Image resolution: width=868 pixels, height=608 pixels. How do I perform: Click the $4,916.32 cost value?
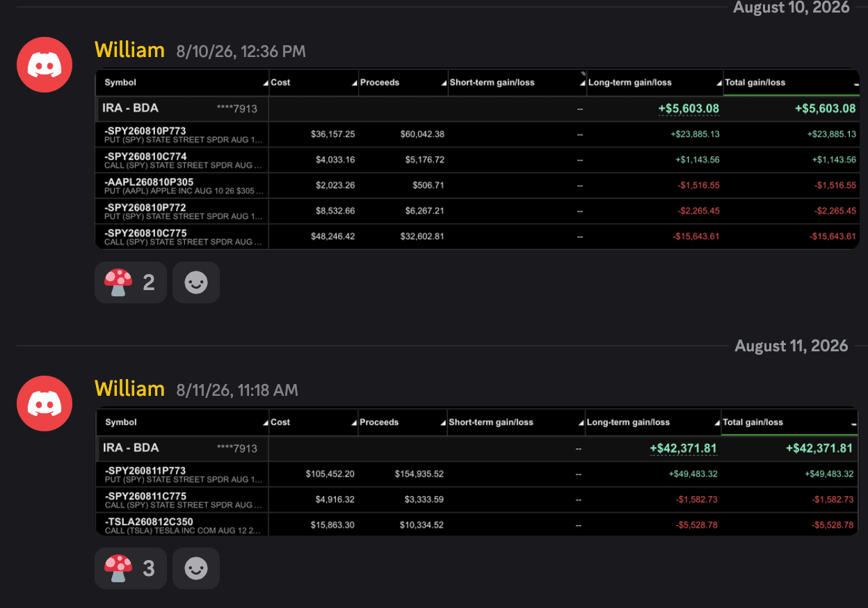(335, 499)
